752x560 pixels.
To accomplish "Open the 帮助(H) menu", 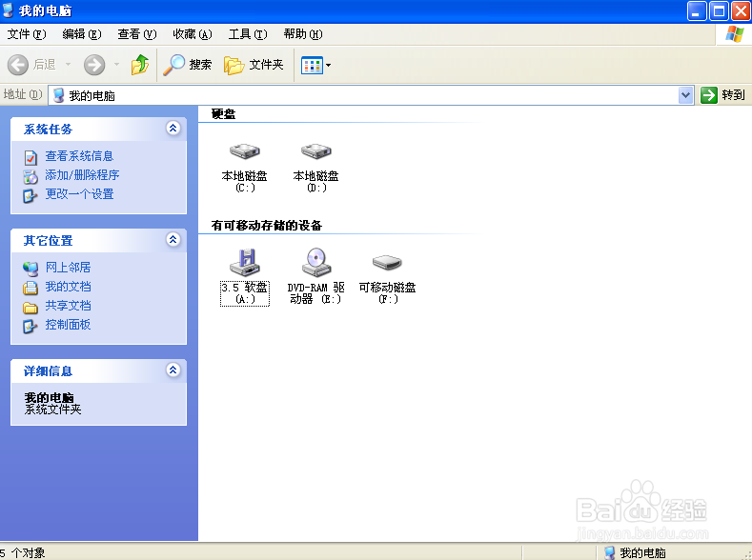I will coord(303,34).
